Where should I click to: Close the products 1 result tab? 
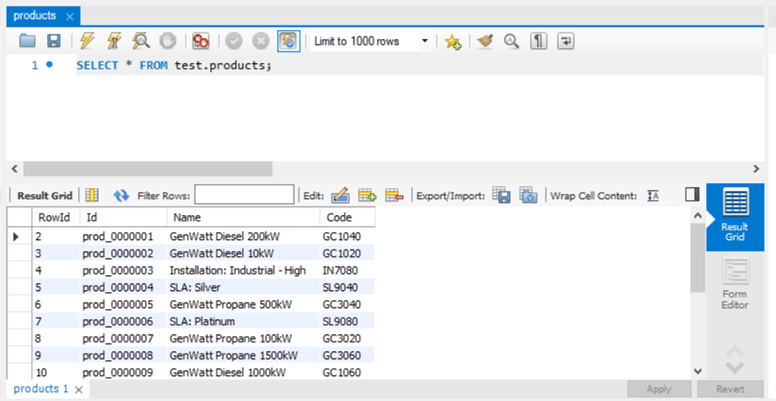click(79, 390)
